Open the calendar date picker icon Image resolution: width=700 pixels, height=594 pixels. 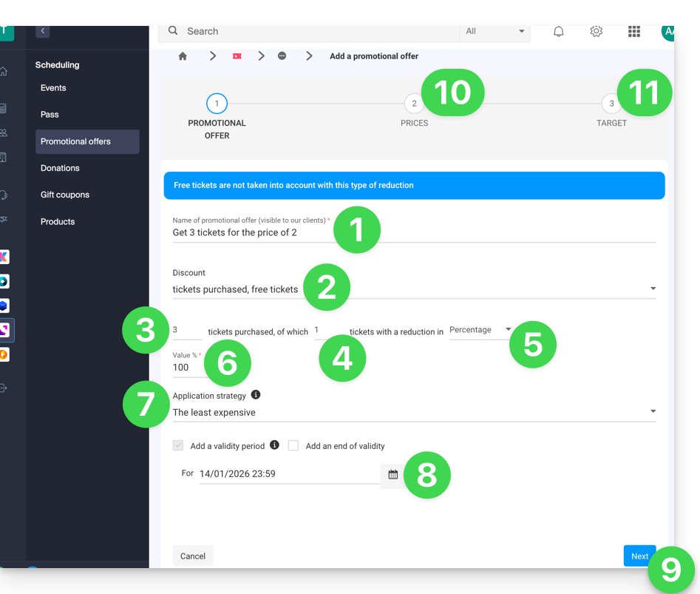393,474
